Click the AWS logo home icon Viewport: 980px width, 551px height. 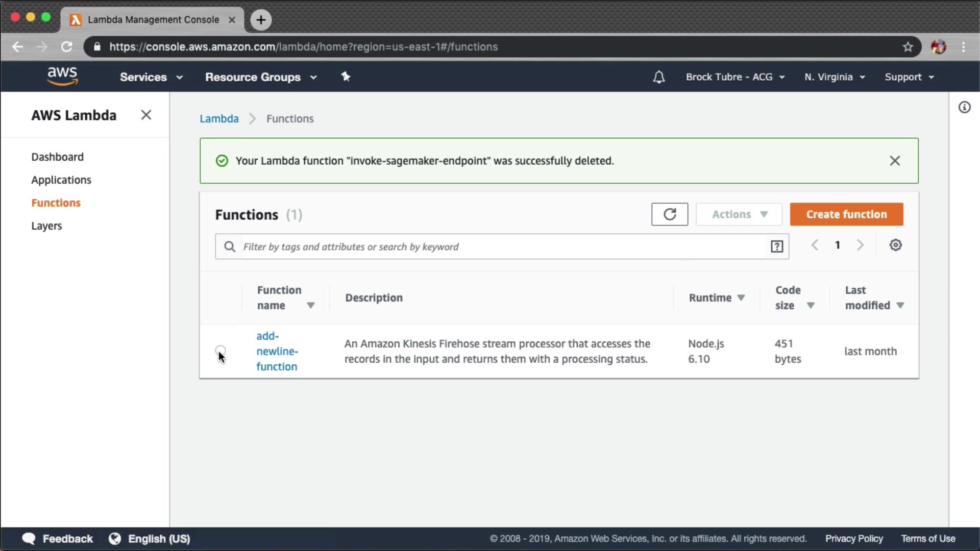[x=62, y=77]
